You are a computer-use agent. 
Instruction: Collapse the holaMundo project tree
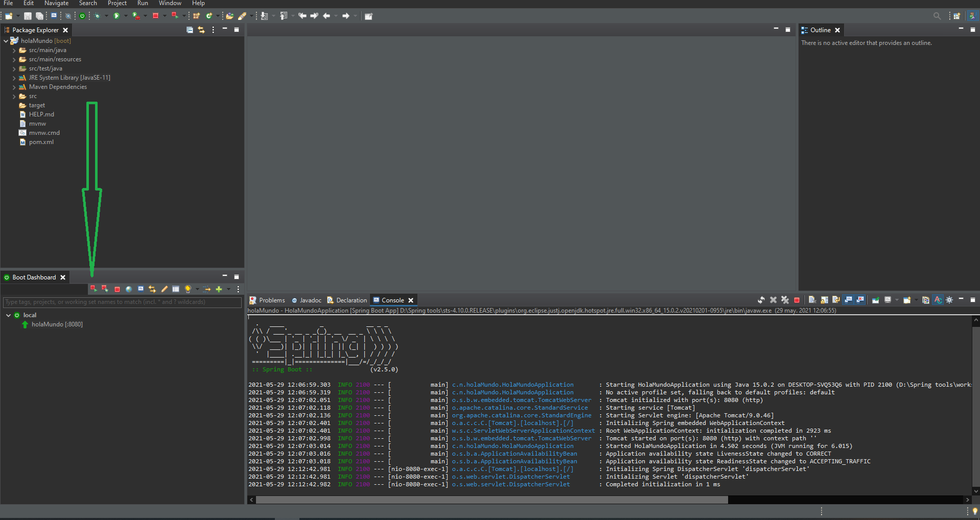click(x=6, y=41)
